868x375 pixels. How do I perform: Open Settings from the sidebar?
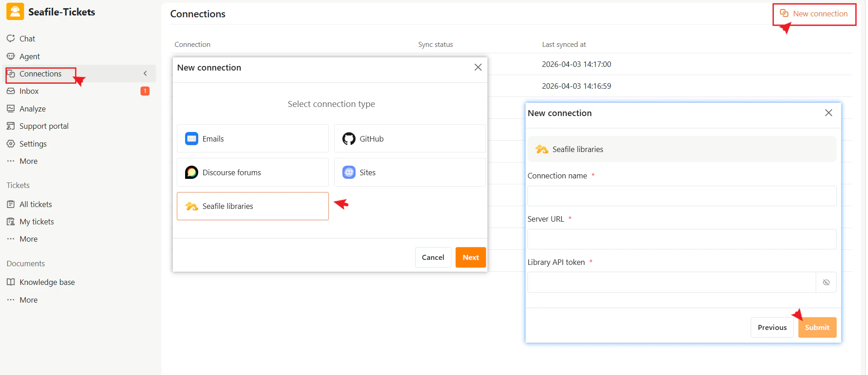(x=33, y=144)
